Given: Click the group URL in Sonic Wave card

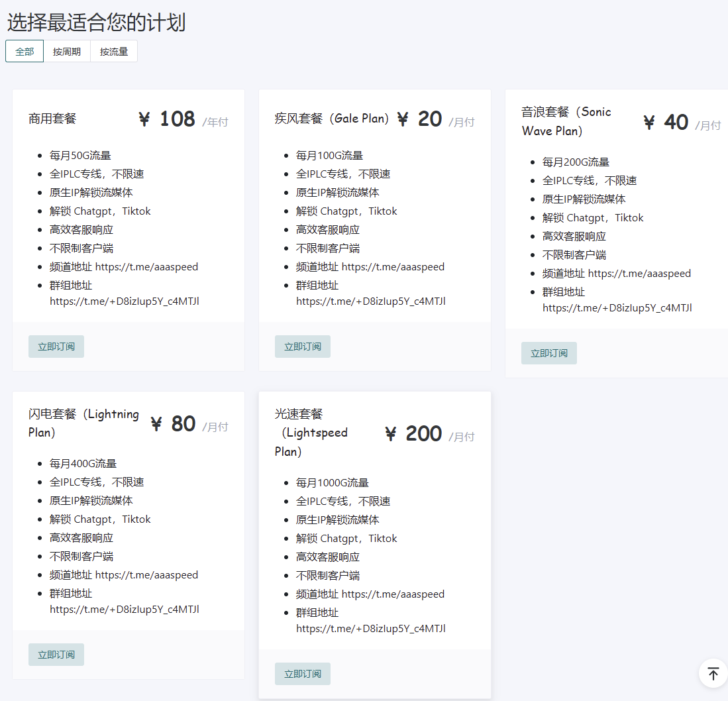Looking at the screenshot, I should coord(617,308).
